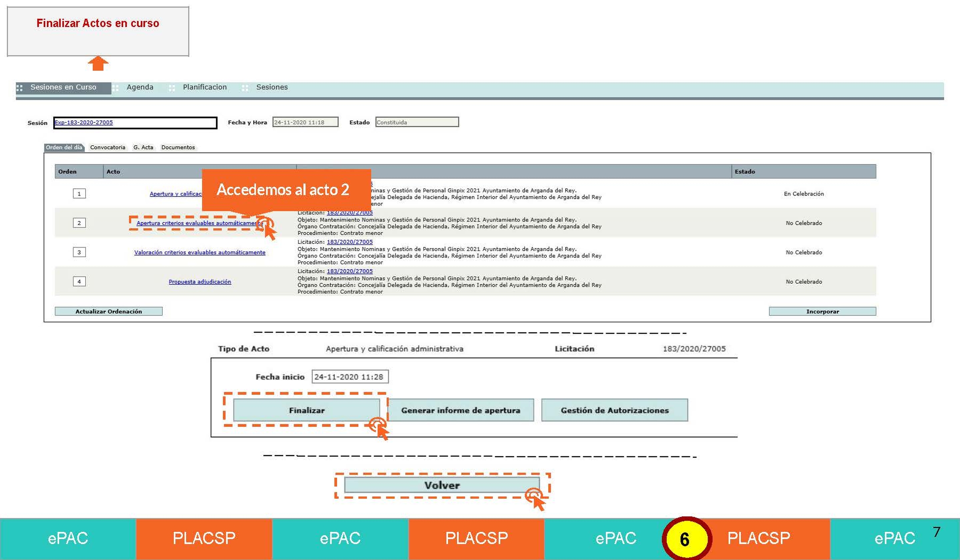Image resolution: width=960 pixels, height=560 pixels.
Task: Click the grid icon beside Agenda
Action: point(115,88)
